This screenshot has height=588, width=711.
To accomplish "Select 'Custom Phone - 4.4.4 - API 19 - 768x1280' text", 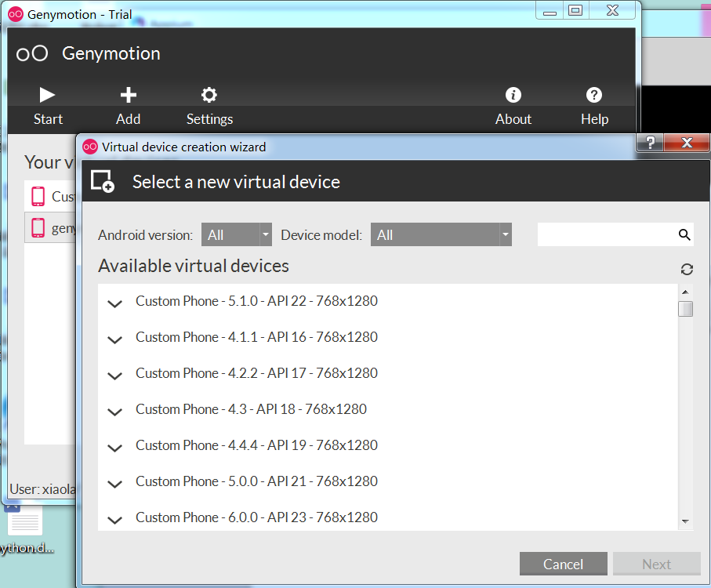I will click(x=256, y=445).
